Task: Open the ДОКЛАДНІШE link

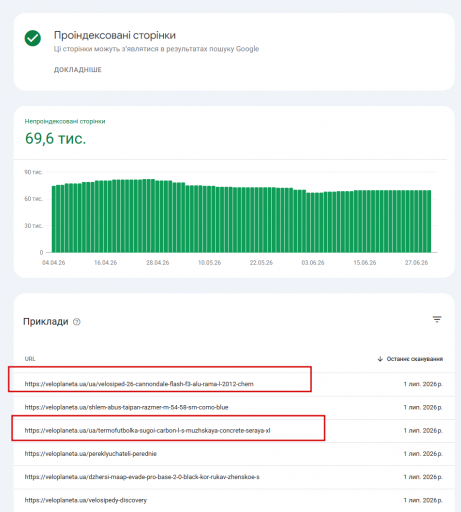Action: click(78, 70)
